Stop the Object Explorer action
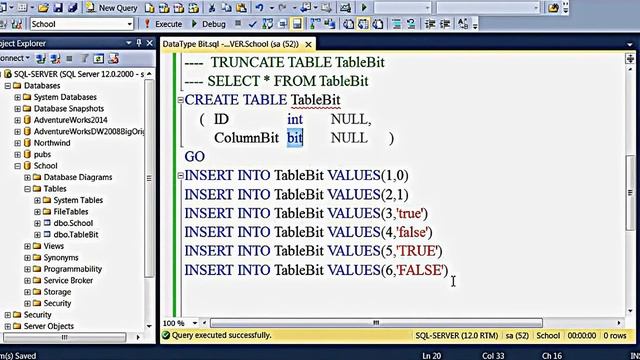 click(x=69, y=58)
